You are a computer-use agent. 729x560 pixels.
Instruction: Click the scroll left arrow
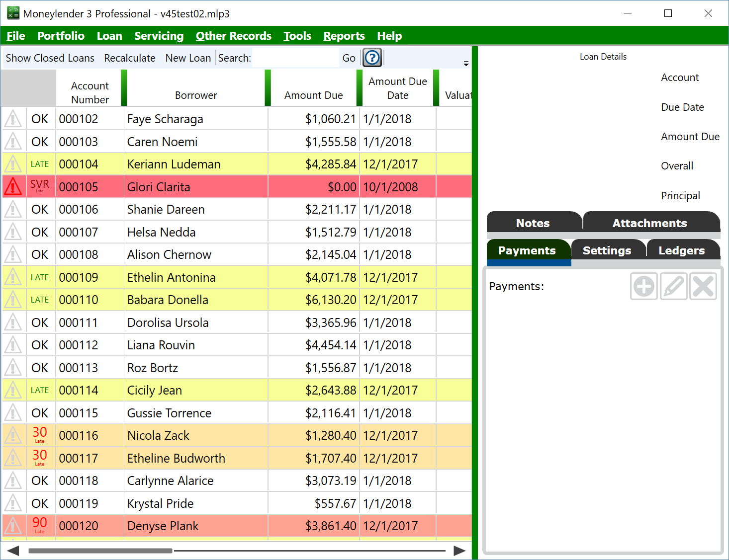click(13, 551)
